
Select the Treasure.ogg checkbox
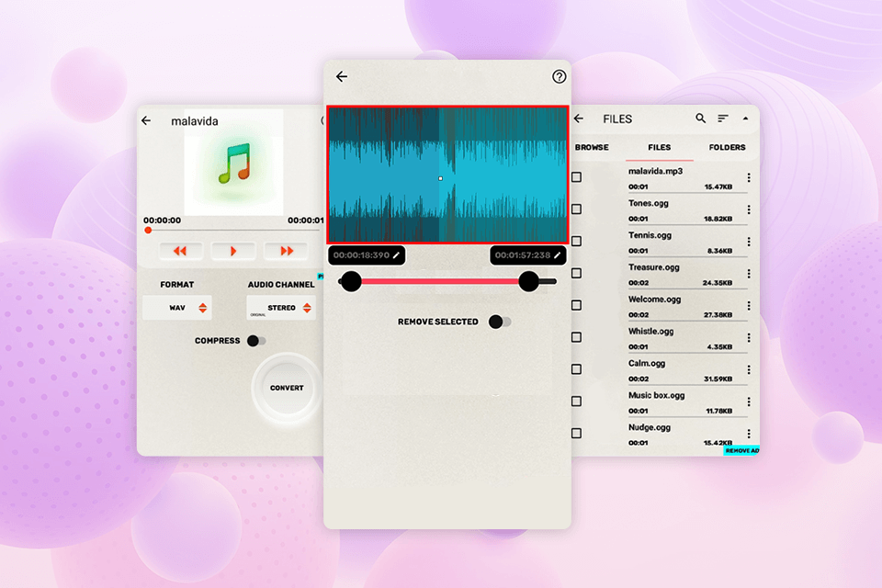point(577,274)
